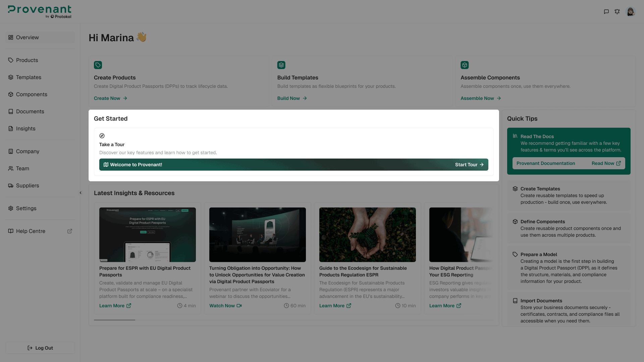Click the 'Get Started' heading
The width and height of the screenshot is (644, 362).
111,119
